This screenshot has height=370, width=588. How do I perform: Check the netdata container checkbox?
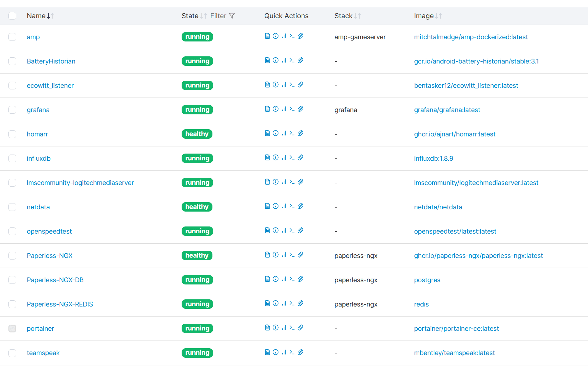pyautogui.click(x=12, y=207)
